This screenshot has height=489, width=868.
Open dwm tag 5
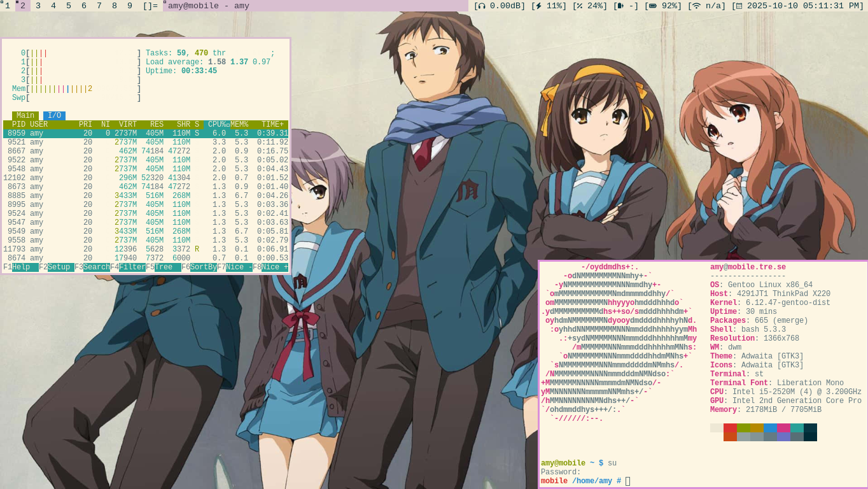(69, 6)
